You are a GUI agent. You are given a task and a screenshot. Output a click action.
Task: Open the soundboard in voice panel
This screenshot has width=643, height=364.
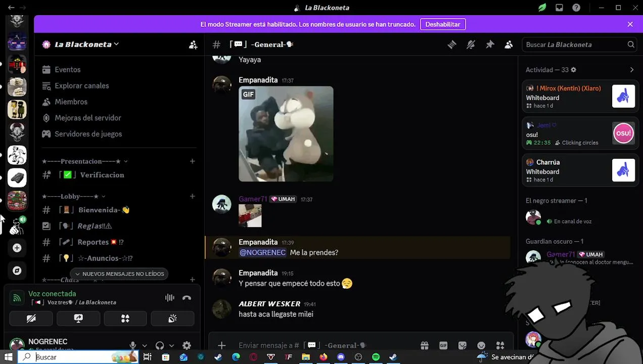[172, 318]
